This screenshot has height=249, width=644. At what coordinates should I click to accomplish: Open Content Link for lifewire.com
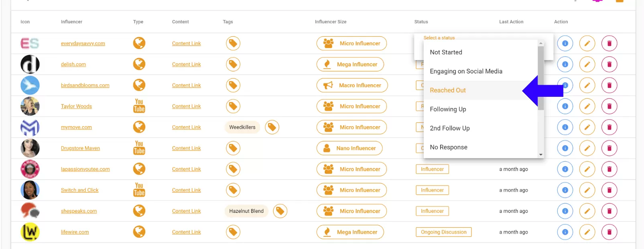[x=187, y=232]
